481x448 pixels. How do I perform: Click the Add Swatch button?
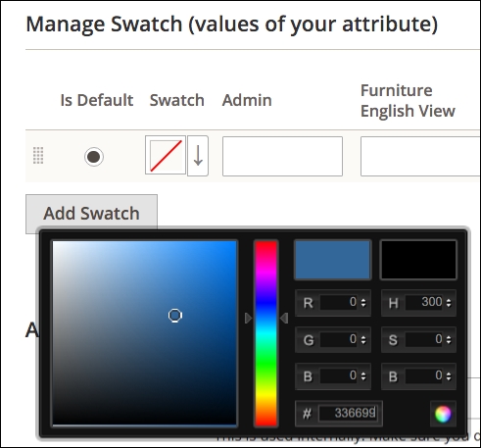pos(91,214)
